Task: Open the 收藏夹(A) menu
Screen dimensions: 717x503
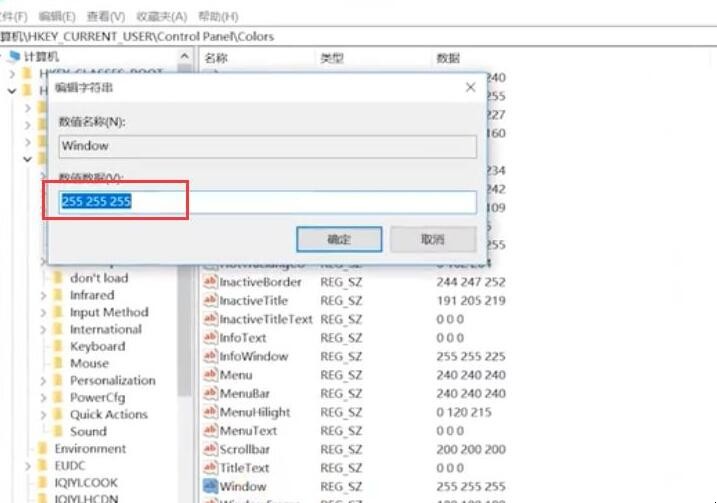Action: pyautogui.click(x=162, y=16)
